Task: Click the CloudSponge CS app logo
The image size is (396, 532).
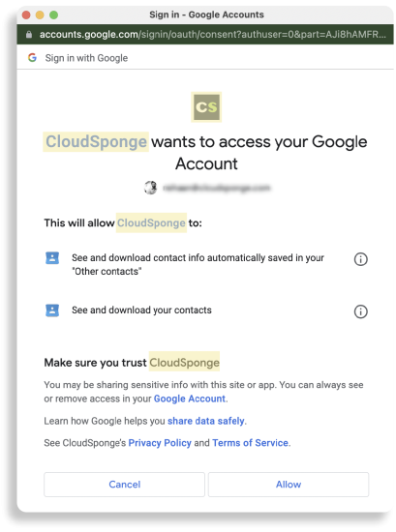Action: coord(206,106)
